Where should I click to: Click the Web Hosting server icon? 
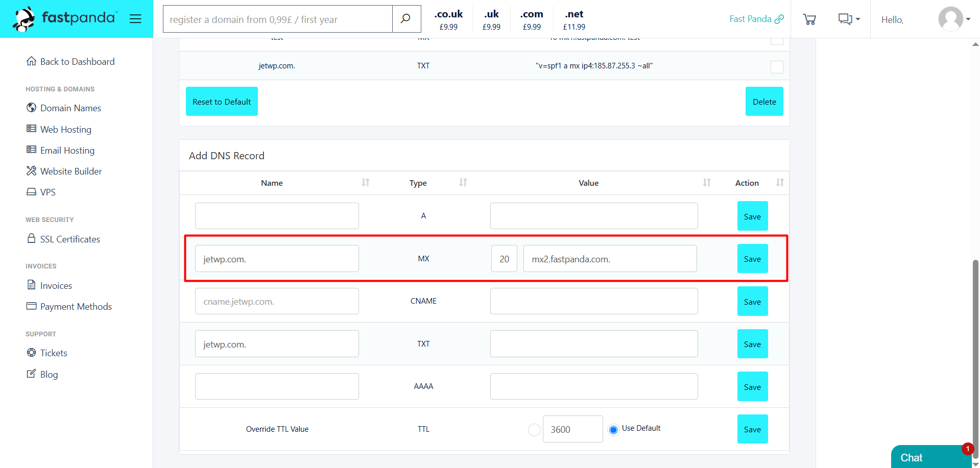click(x=31, y=129)
